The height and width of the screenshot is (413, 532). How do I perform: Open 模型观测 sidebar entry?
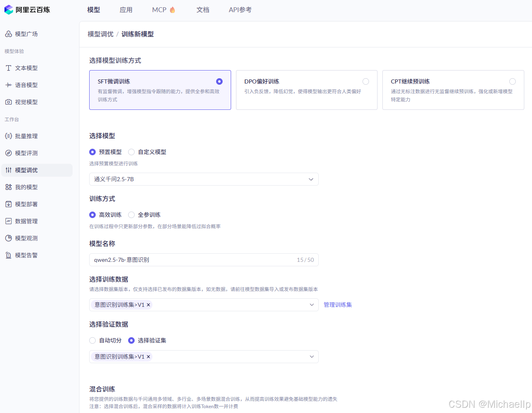37,238
